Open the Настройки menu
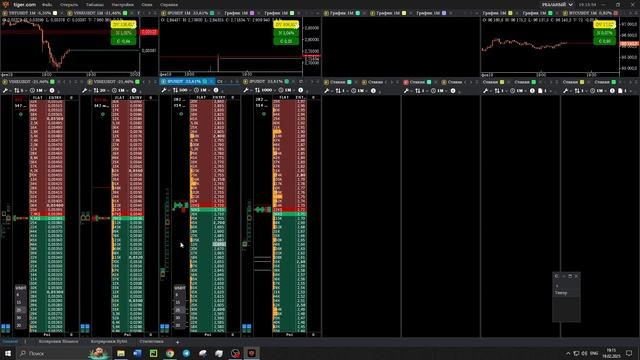 [122, 4]
